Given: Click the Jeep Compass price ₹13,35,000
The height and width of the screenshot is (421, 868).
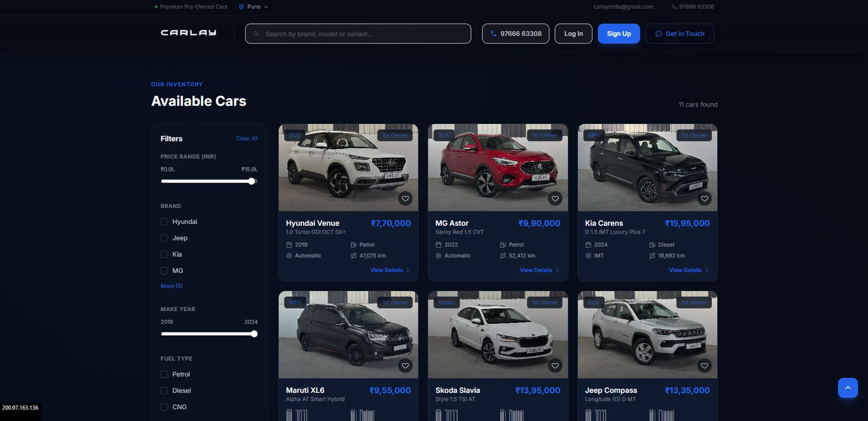Looking at the screenshot, I should pyautogui.click(x=687, y=390).
